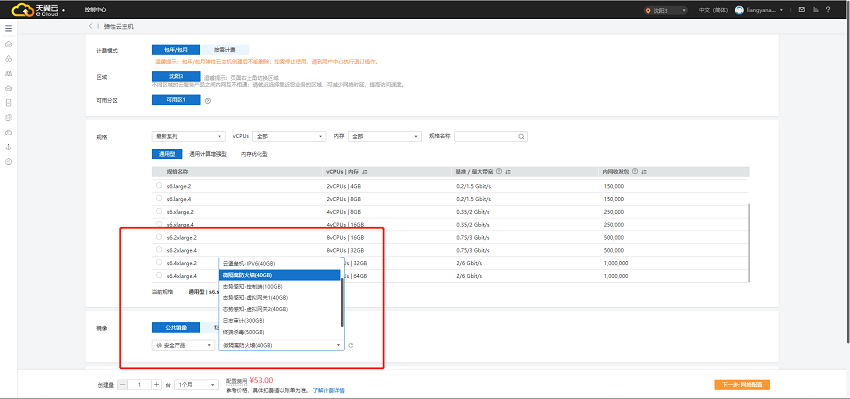This screenshot has height=399, width=850.
Task: Open the 内存 全部 dropdown
Action: coord(385,137)
